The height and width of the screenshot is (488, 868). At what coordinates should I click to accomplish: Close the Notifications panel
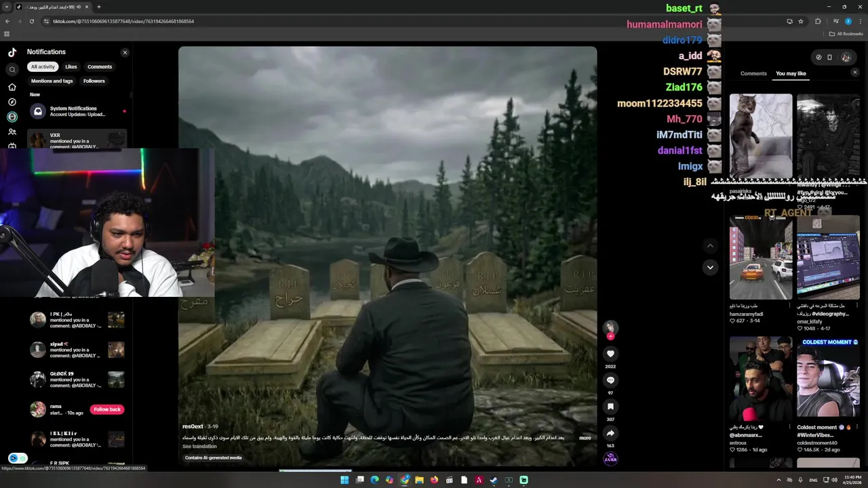tap(125, 52)
